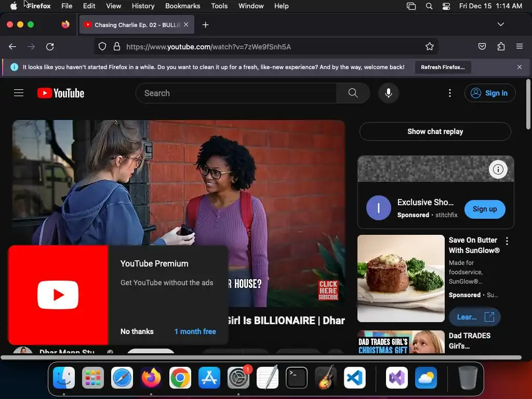Open the History menu
The height and width of the screenshot is (399, 532).
(x=143, y=6)
